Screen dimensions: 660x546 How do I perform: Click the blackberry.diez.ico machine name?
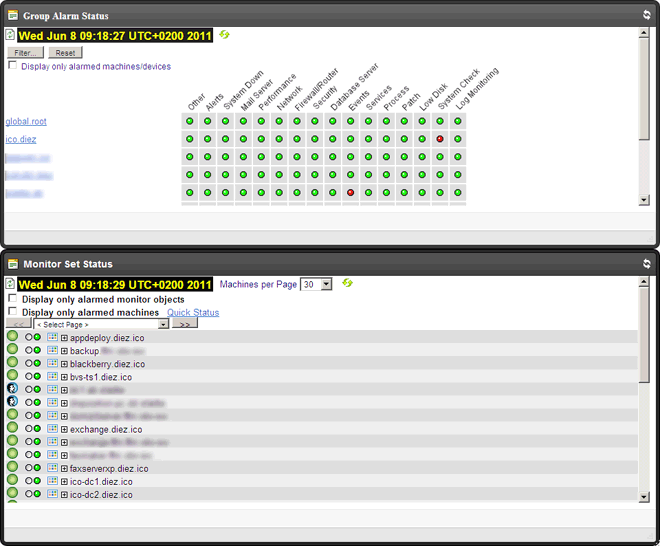108,364
